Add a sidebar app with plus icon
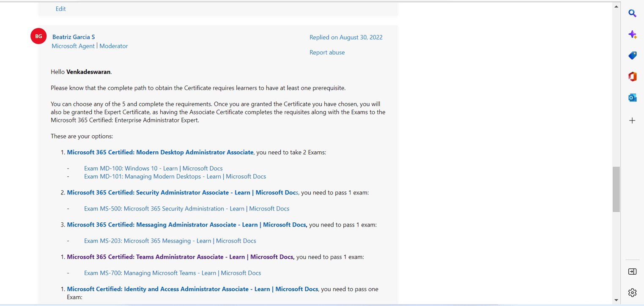 click(x=632, y=120)
